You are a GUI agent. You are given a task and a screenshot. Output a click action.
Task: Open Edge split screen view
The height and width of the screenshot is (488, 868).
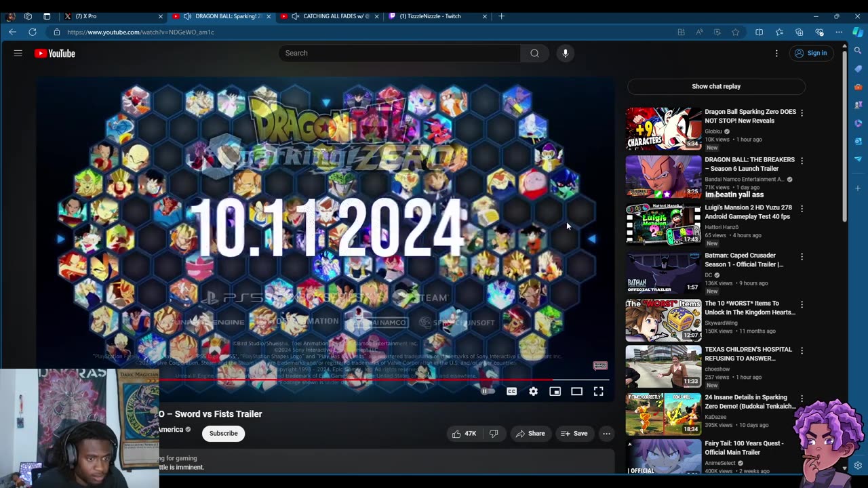(759, 32)
